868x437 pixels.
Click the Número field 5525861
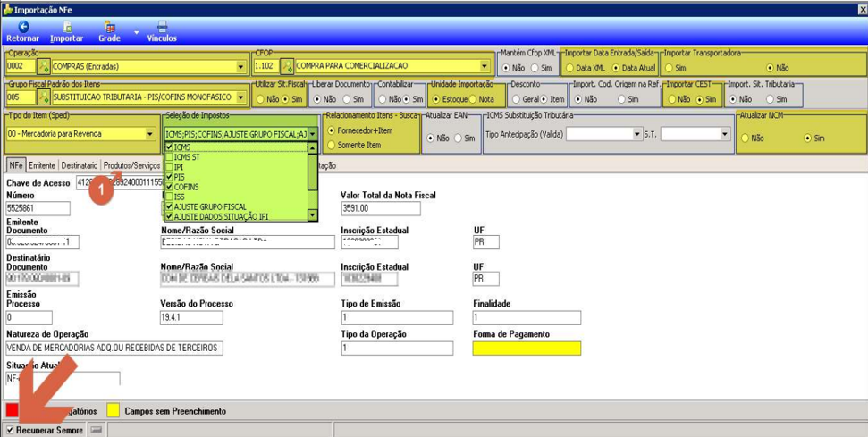coord(38,208)
